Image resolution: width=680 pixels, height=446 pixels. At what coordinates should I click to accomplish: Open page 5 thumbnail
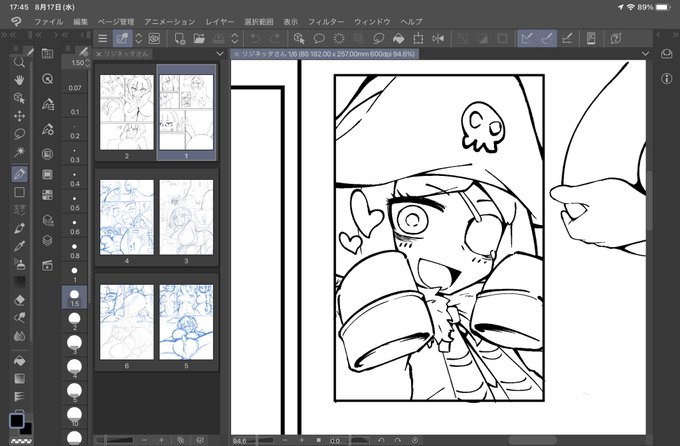coord(186,322)
